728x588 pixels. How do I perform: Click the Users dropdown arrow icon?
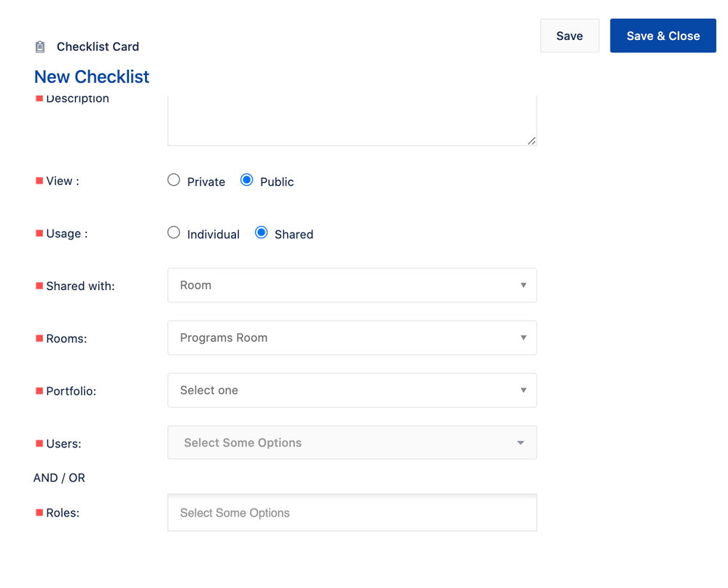[520, 443]
